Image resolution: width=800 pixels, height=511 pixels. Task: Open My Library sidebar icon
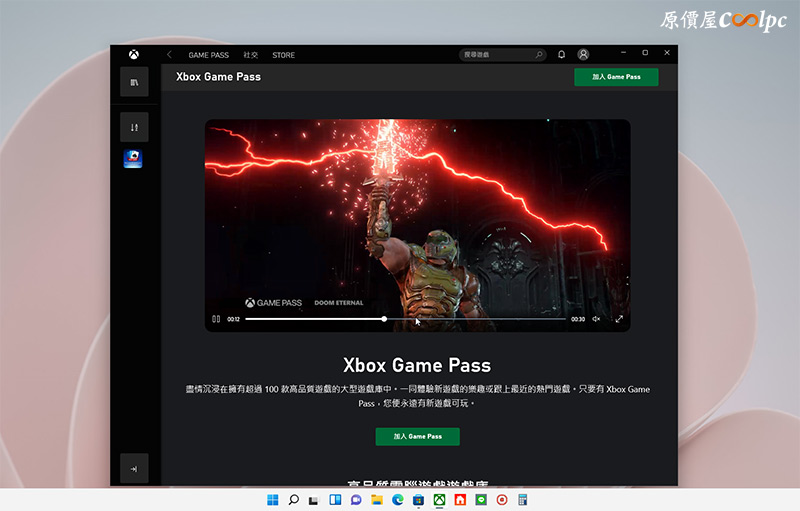click(x=134, y=82)
